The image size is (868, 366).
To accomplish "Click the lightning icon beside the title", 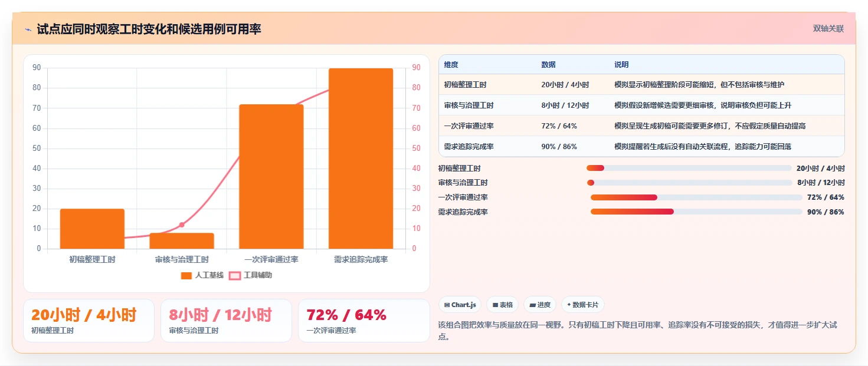I will (x=28, y=29).
